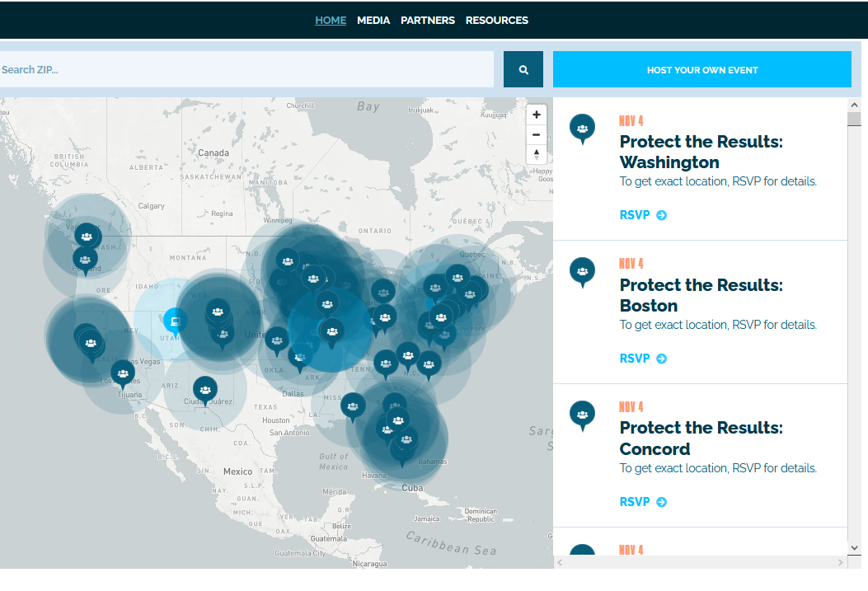Focus the Search ZIP input field
The height and width of the screenshot is (591, 868).
(x=246, y=70)
